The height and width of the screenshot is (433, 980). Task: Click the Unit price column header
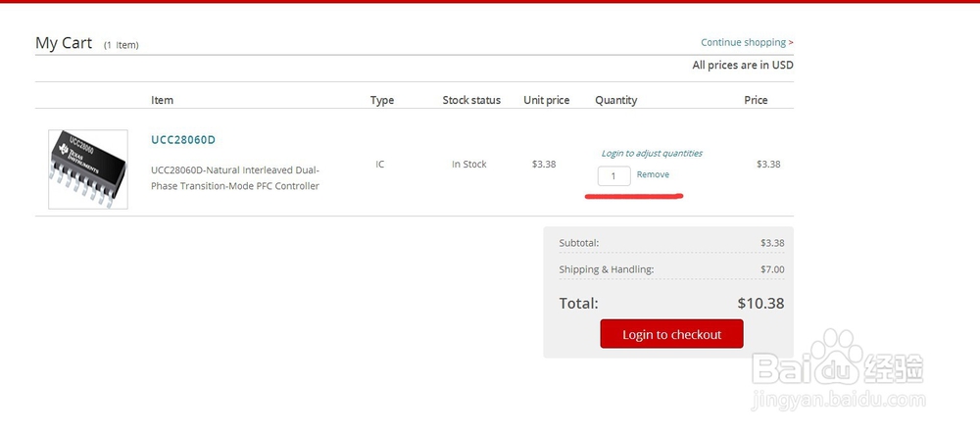546,100
